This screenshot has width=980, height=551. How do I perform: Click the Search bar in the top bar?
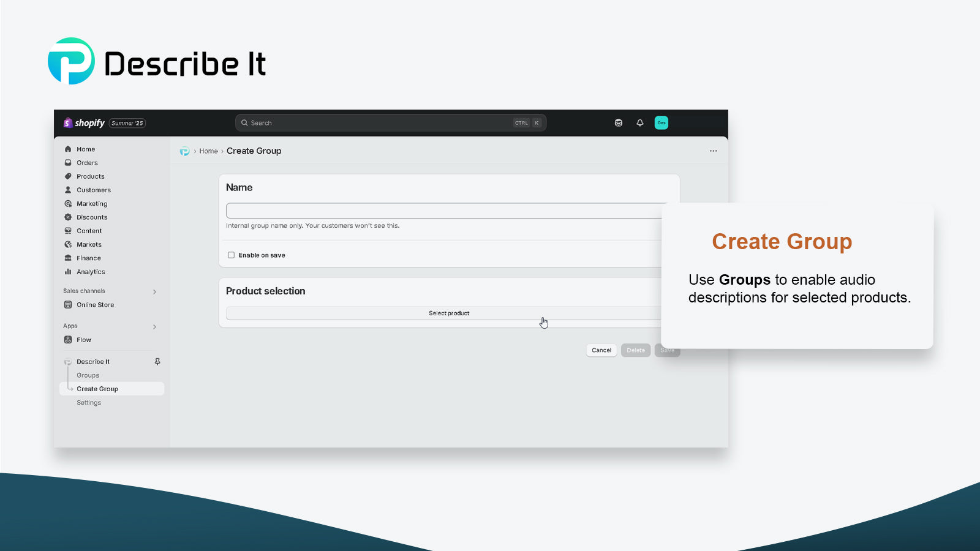tap(391, 123)
